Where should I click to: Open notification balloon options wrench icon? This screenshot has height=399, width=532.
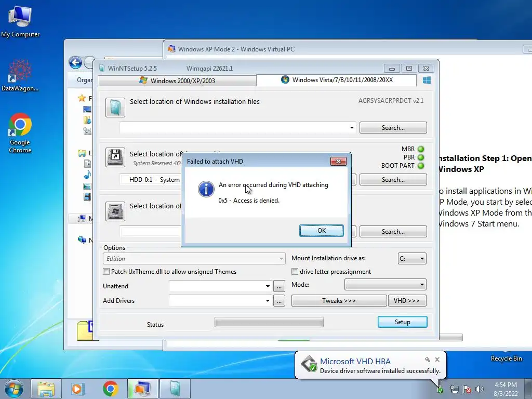coord(428,360)
